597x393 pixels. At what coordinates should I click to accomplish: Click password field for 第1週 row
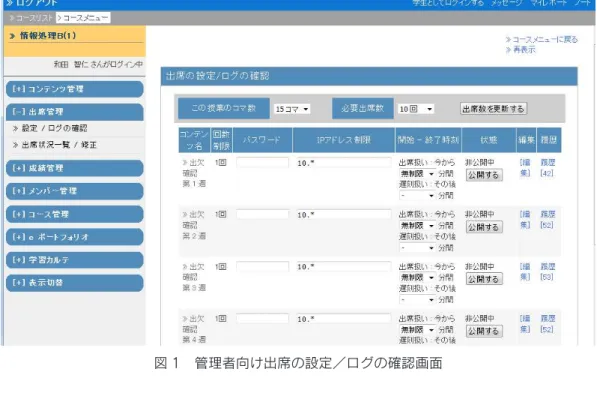click(262, 163)
